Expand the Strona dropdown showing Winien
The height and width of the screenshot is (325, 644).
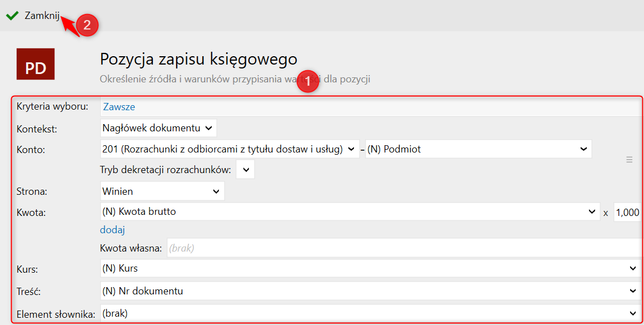click(162, 191)
